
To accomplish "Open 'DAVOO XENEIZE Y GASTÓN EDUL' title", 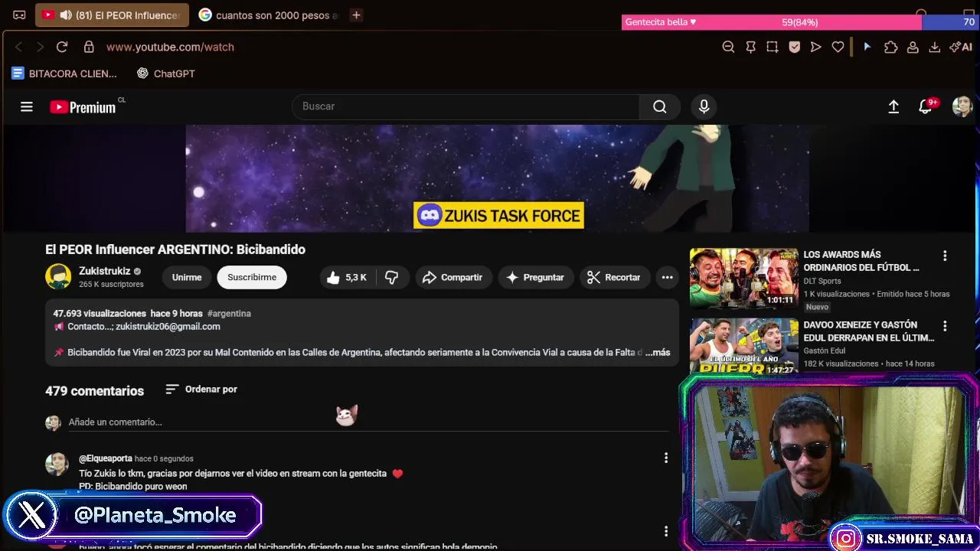I will click(x=869, y=331).
